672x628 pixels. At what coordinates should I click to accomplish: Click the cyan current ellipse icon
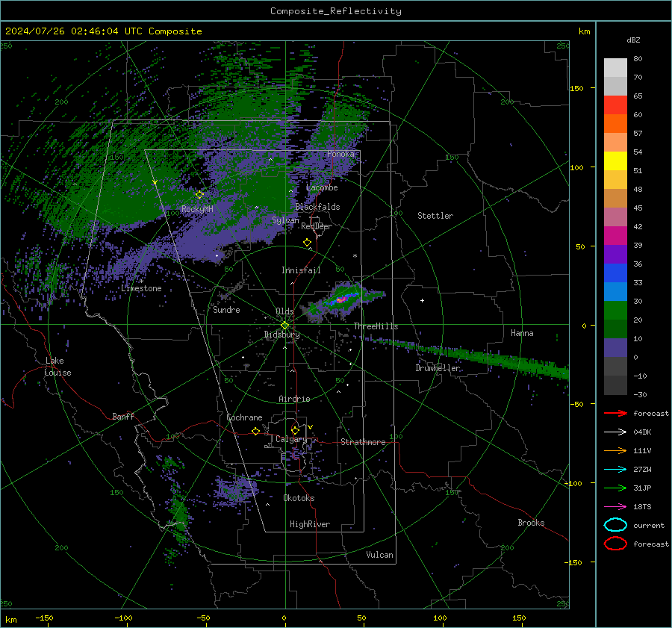615,525
